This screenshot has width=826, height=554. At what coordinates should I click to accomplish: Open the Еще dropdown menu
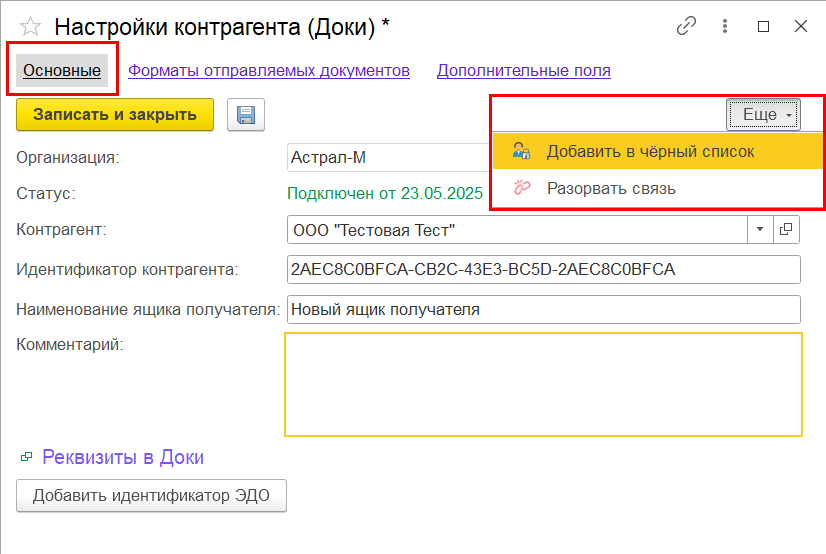(x=763, y=114)
